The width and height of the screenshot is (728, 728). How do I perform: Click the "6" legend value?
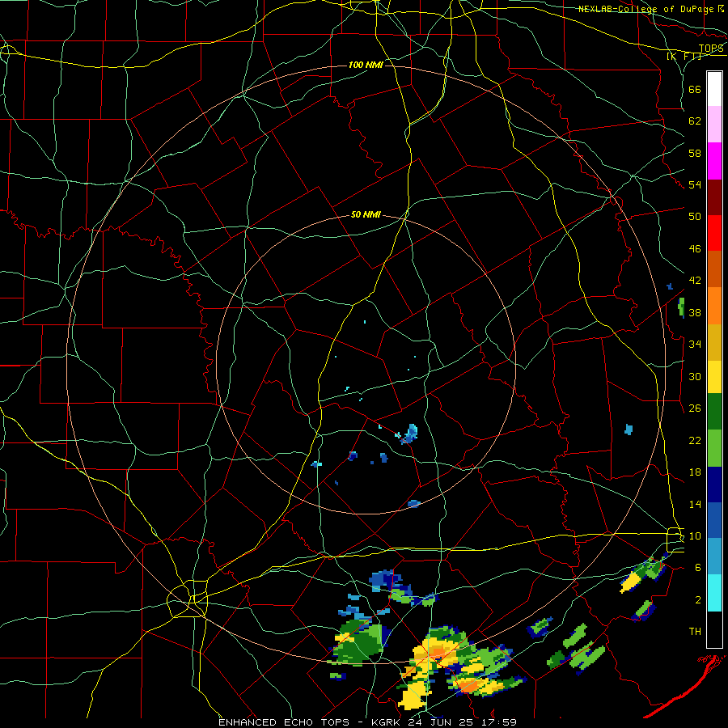[x=698, y=567]
